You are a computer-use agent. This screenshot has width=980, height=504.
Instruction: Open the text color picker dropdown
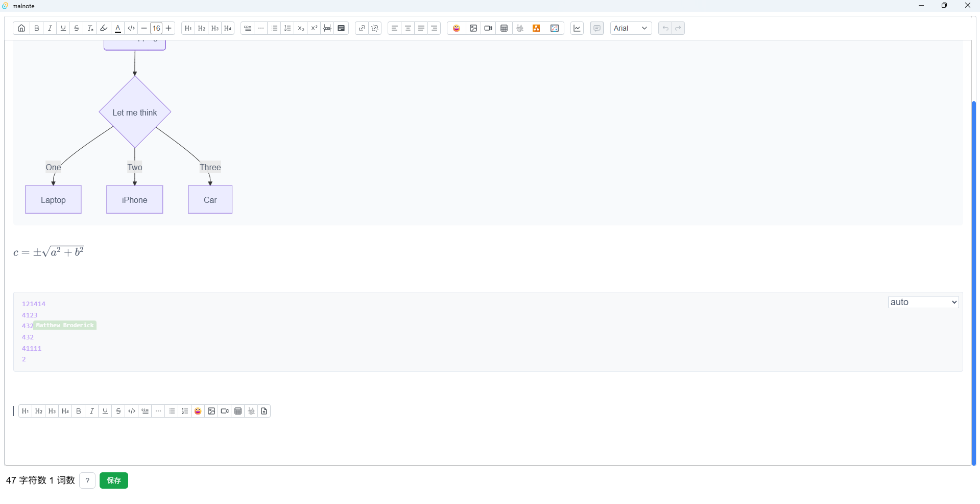(118, 28)
